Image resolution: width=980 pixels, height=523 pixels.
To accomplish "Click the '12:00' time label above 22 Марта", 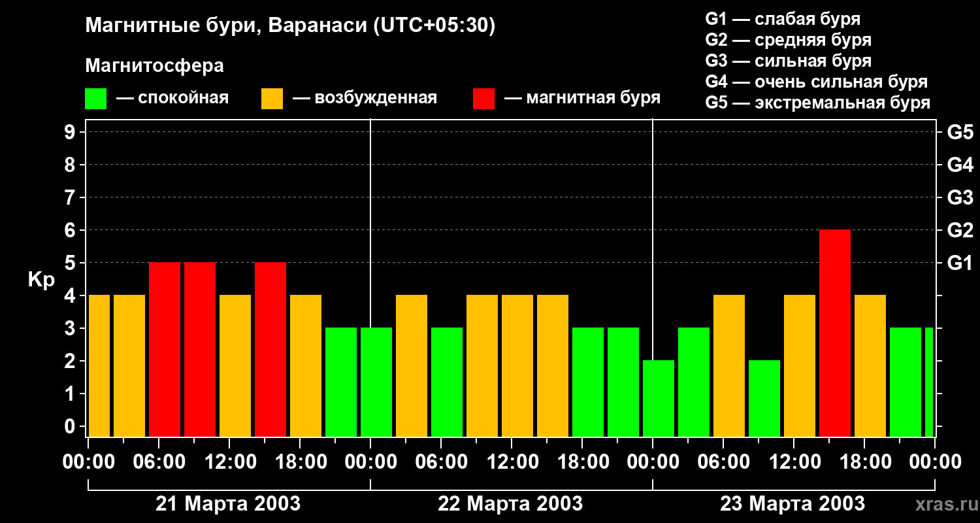I will (x=512, y=462).
